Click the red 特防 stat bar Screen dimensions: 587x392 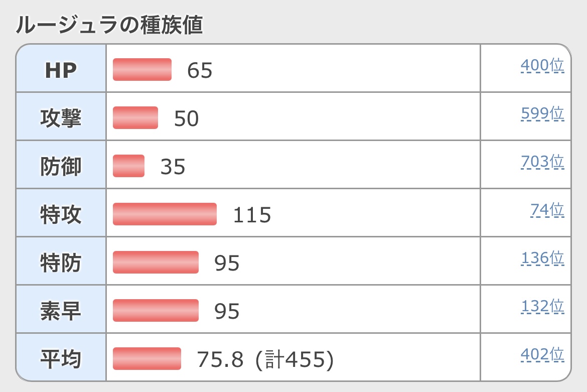(156, 262)
